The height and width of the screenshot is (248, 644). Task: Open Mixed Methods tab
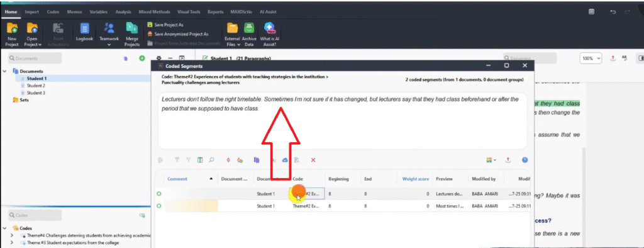pyautogui.click(x=155, y=12)
